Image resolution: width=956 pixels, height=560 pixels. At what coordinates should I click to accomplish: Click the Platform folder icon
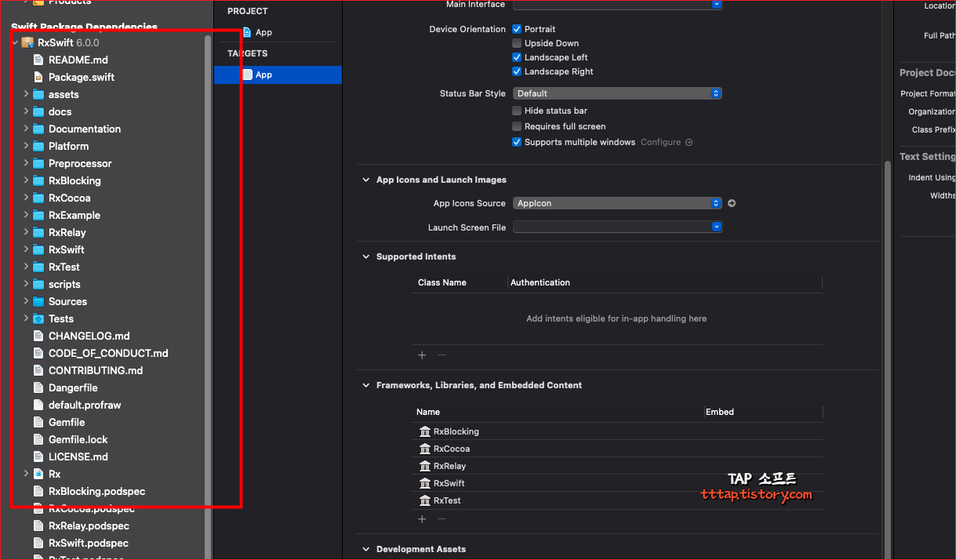pyautogui.click(x=38, y=146)
